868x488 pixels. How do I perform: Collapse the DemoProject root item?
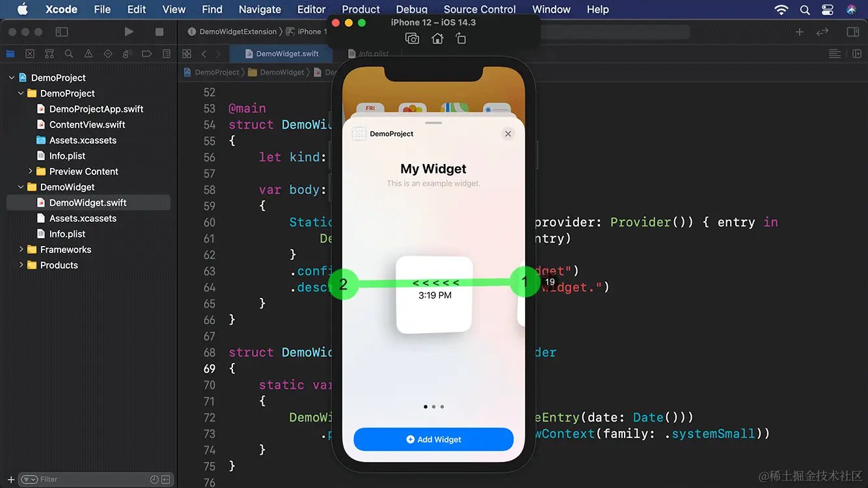pos(12,77)
